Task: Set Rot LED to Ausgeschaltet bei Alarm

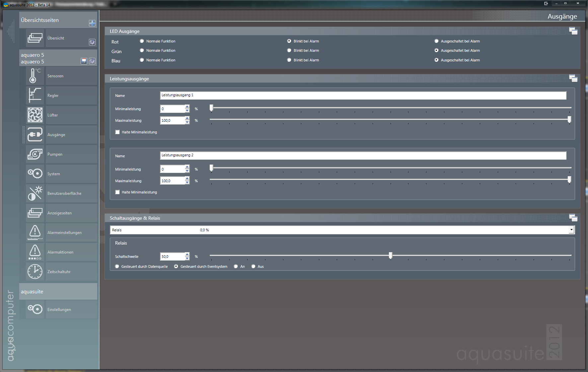Action: (437, 41)
